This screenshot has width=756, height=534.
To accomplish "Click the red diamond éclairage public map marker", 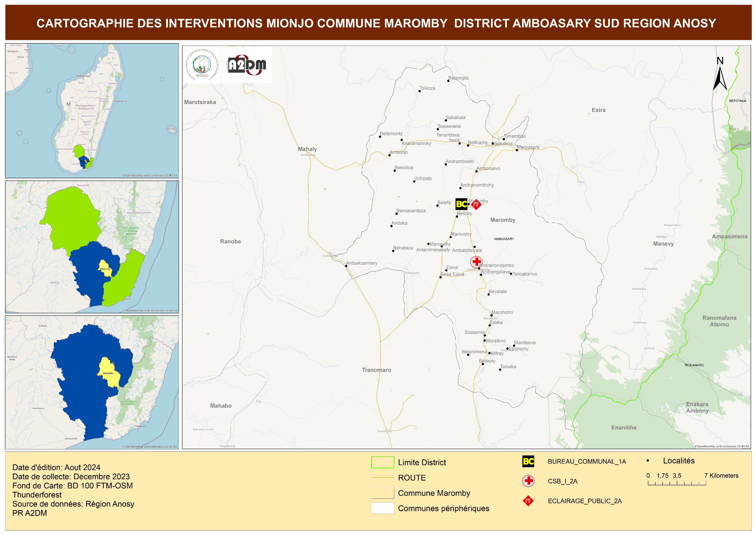I will click(x=476, y=205).
